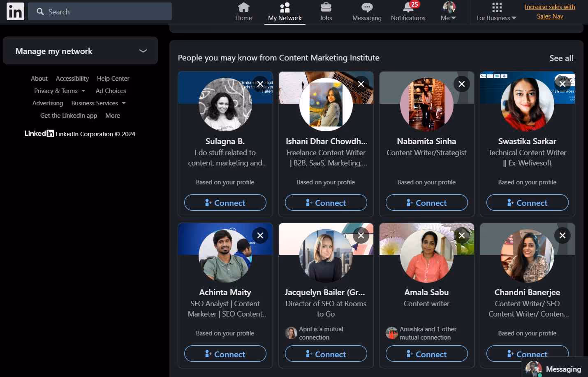Viewport: 588px width, 377px height.
Task: Click the Search input field
Action: tap(100, 12)
